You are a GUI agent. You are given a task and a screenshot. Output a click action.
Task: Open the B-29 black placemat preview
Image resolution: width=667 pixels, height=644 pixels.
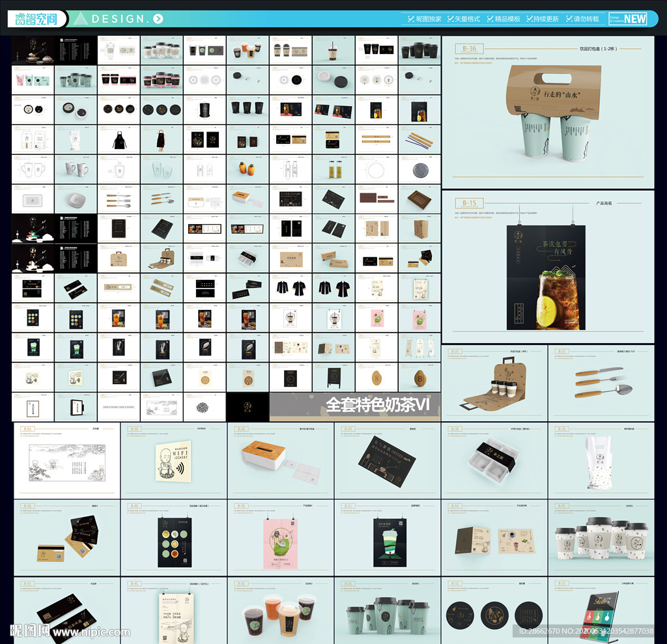tap(388, 460)
